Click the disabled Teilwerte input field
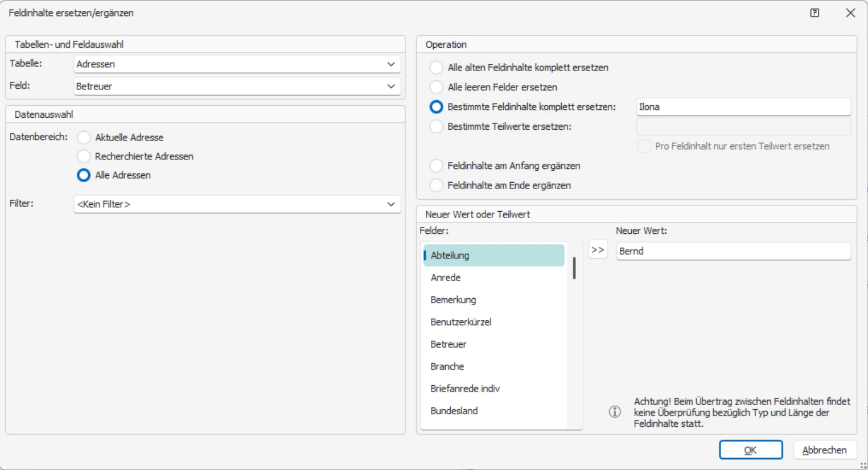 [743, 126]
